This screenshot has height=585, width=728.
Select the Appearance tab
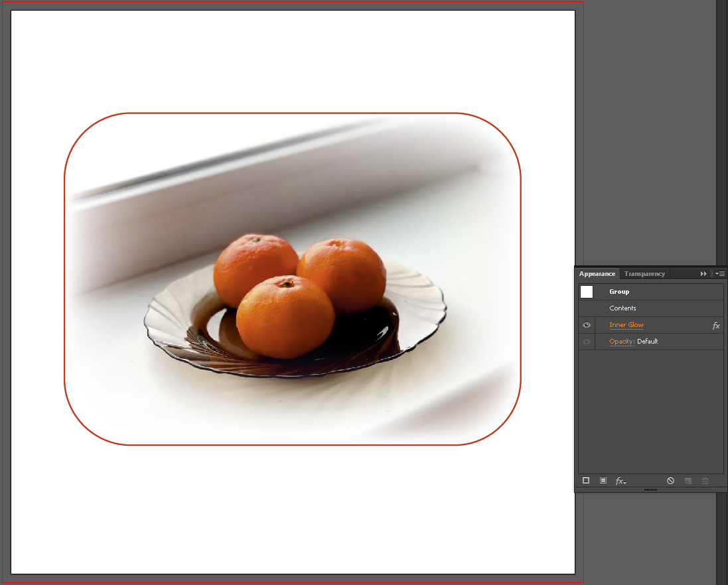[x=597, y=274]
